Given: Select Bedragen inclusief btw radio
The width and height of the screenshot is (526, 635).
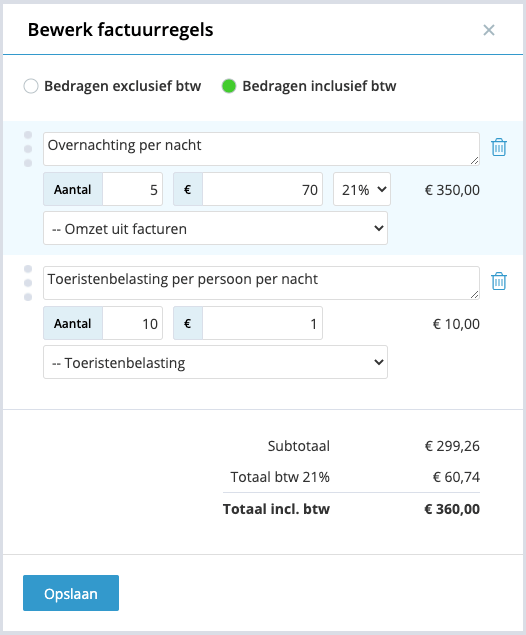Looking at the screenshot, I should coord(229,86).
